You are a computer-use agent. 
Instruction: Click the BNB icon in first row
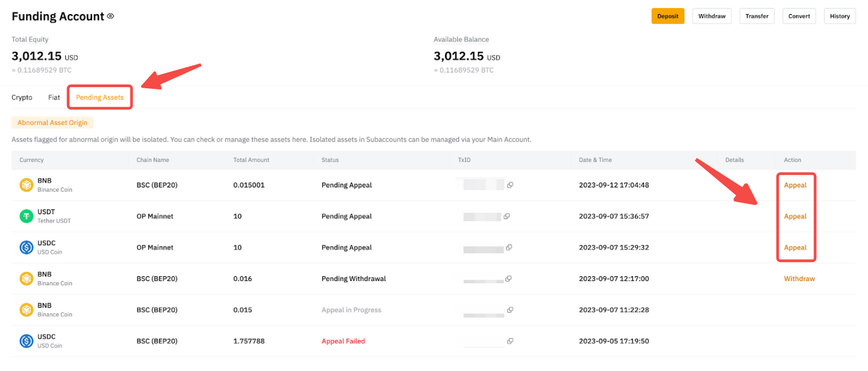(x=26, y=185)
